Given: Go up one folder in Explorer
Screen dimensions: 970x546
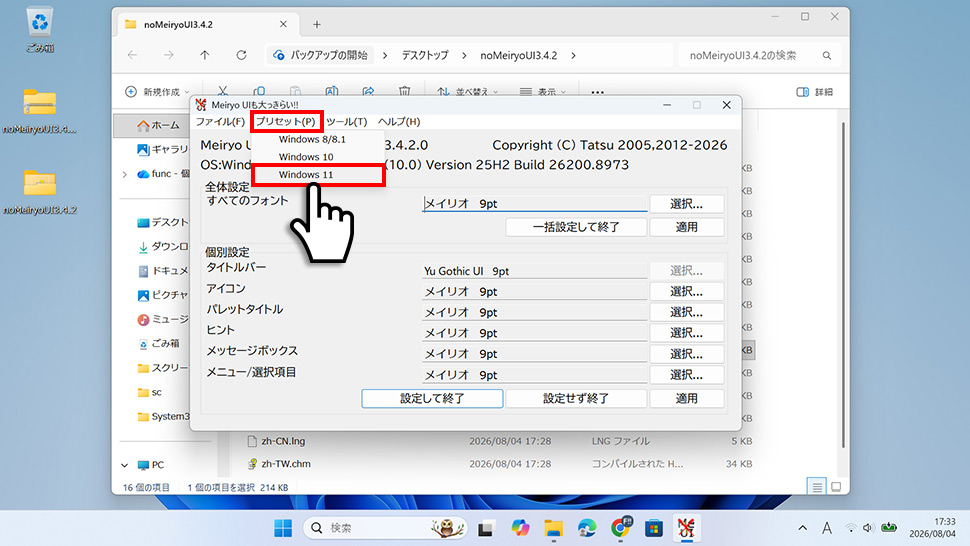Looking at the screenshot, I should pyautogui.click(x=205, y=55).
